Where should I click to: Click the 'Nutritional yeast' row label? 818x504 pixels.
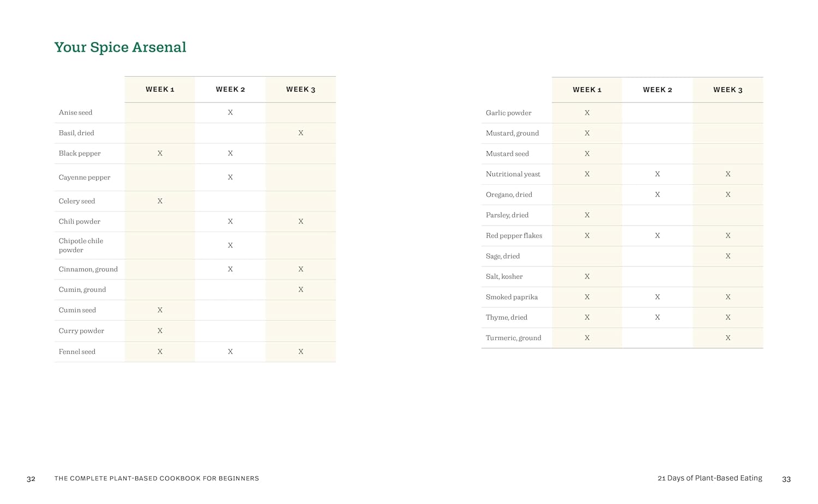(x=513, y=174)
